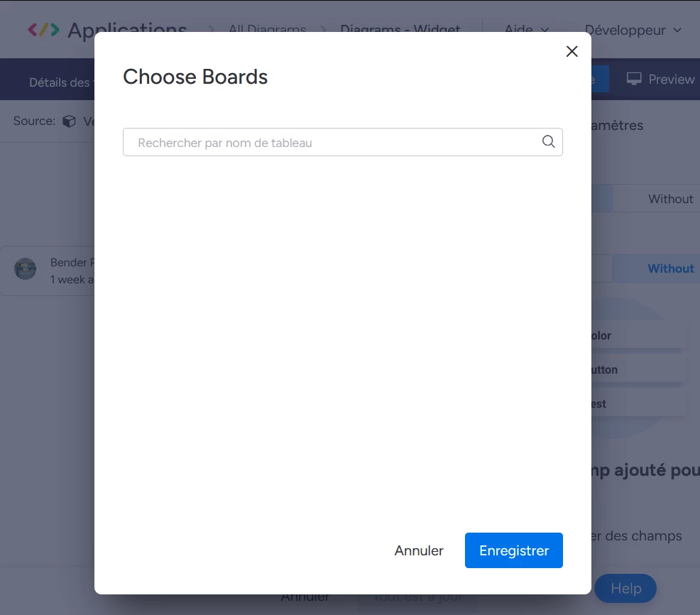Click the Diagrams - Widget breadcrumb
Screen dimensions: 700x615
pos(400,30)
